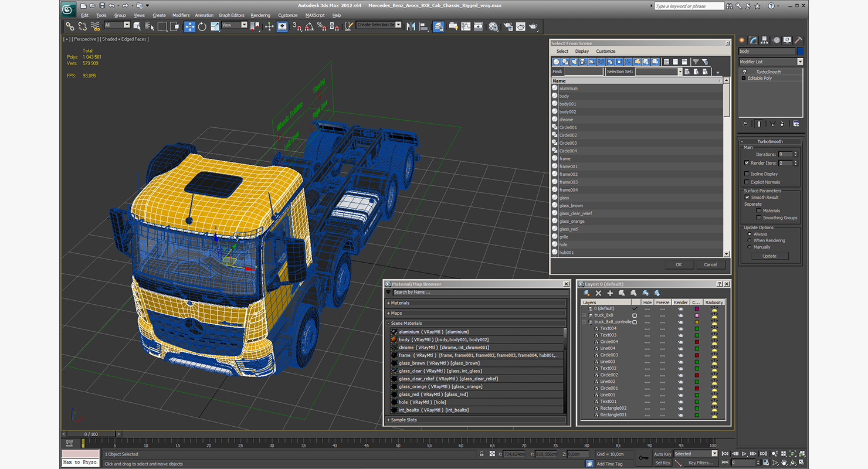This screenshot has height=469, width=868.
Task: Activate the Select and Move tool
Action: [189, 26]
